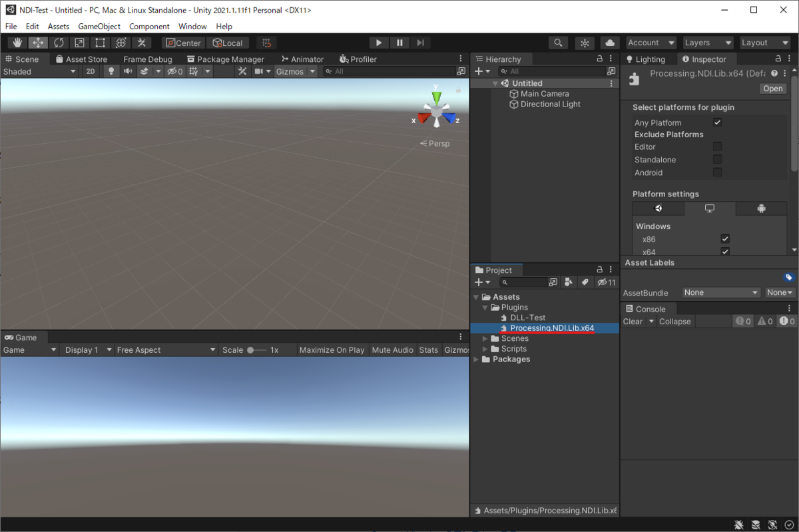Check the Android exclude checkbox

coord(717,172)
